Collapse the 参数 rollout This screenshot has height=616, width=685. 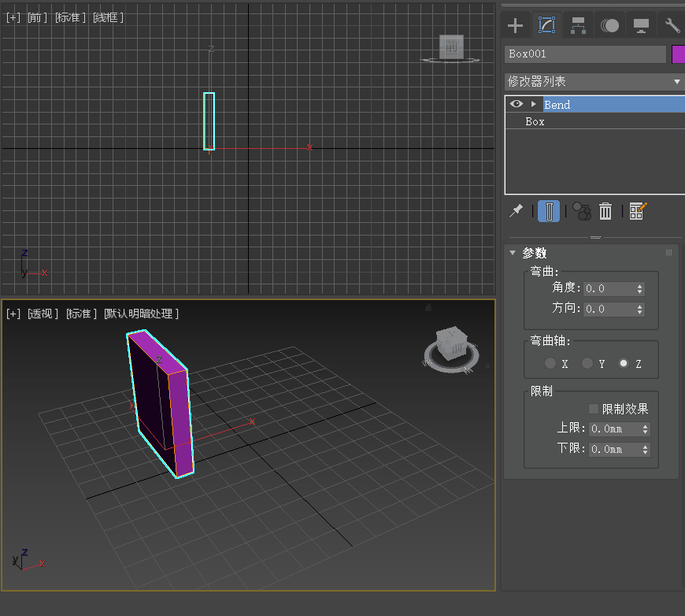(x=513, y=253)
